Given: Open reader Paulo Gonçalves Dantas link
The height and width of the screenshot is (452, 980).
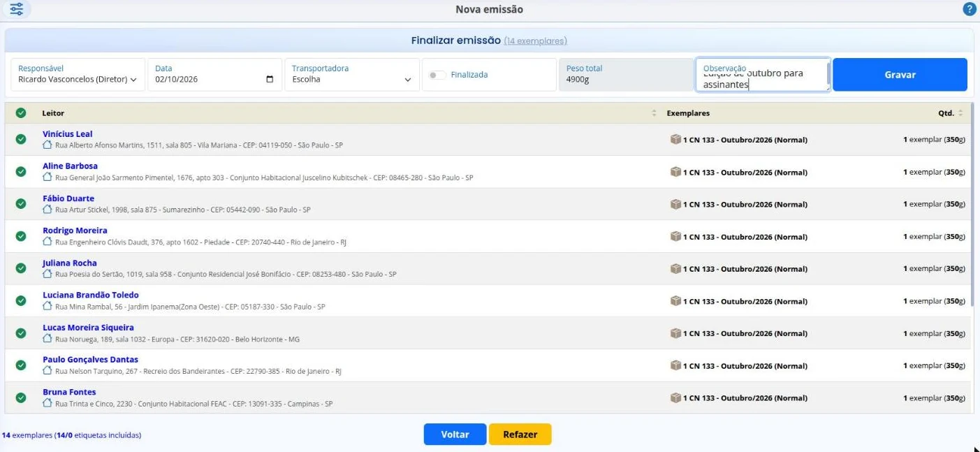Looking at the screenshot, I should (x=91, y=360).
